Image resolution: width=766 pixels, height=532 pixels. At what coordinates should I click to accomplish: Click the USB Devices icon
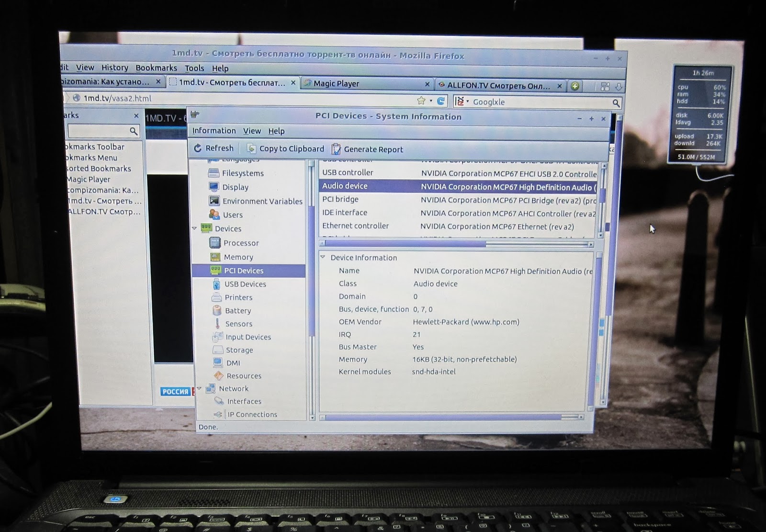pyautogui.click(x=216, y=284)
